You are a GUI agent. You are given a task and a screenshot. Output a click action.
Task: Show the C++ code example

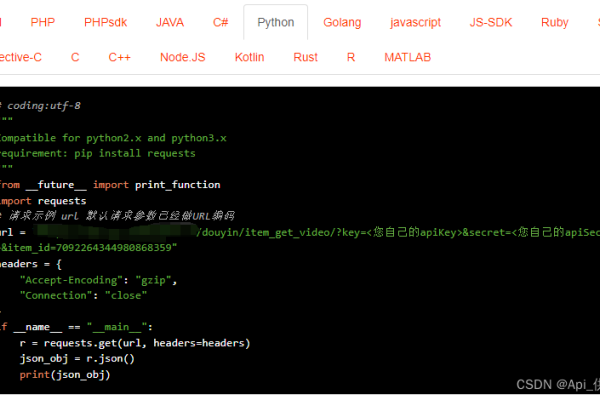(120, 57)
